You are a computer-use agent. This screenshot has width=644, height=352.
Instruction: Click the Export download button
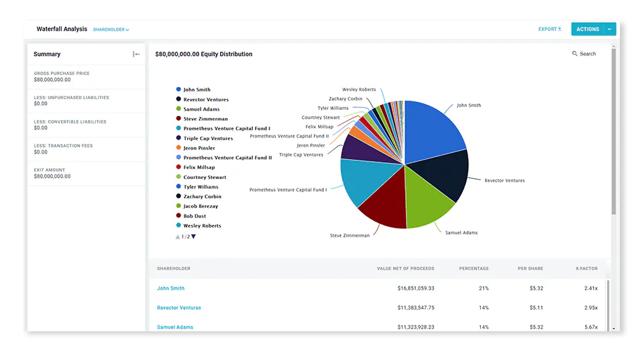point(549,29)
